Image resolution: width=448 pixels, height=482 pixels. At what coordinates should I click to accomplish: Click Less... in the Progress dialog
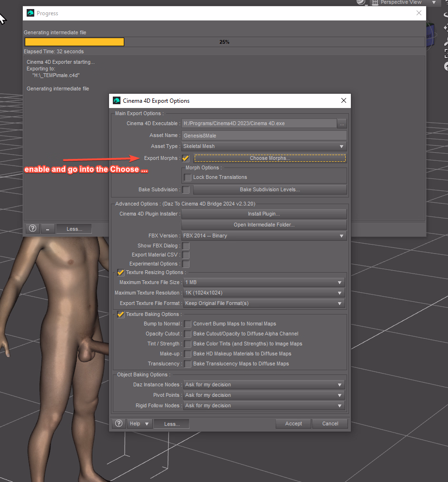coord(74,229)
